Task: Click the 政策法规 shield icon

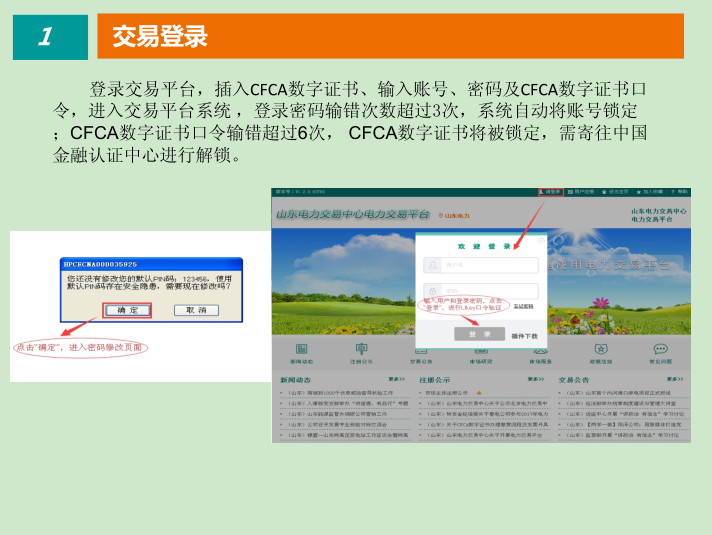Action: [x=601, y=350]
